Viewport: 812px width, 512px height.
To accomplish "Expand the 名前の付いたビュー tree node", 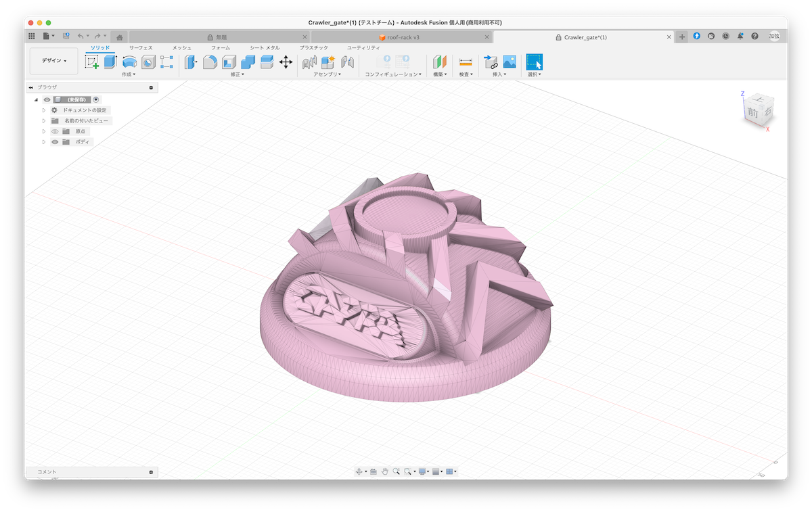I will (x=44, y=120).
